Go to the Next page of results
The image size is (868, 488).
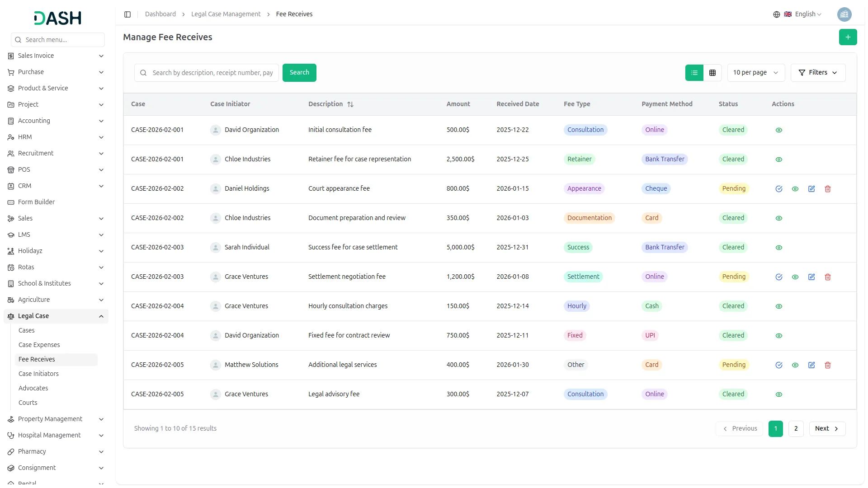(827, 428)
